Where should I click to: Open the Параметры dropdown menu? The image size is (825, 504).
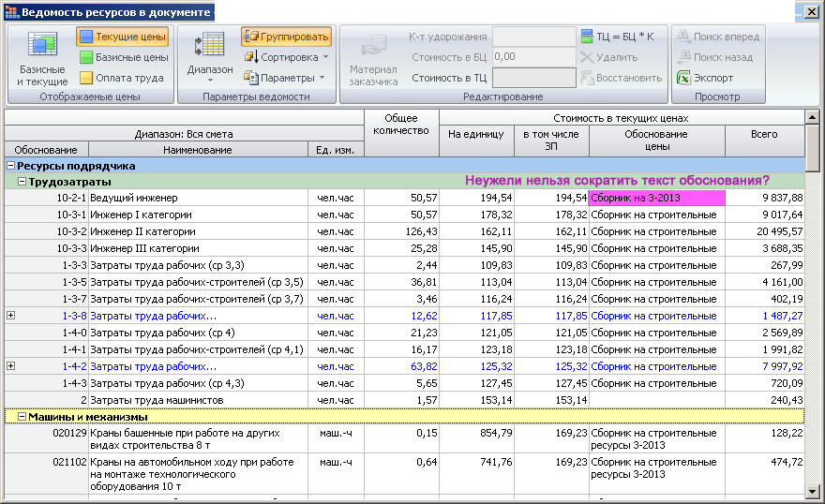(286, 78)
